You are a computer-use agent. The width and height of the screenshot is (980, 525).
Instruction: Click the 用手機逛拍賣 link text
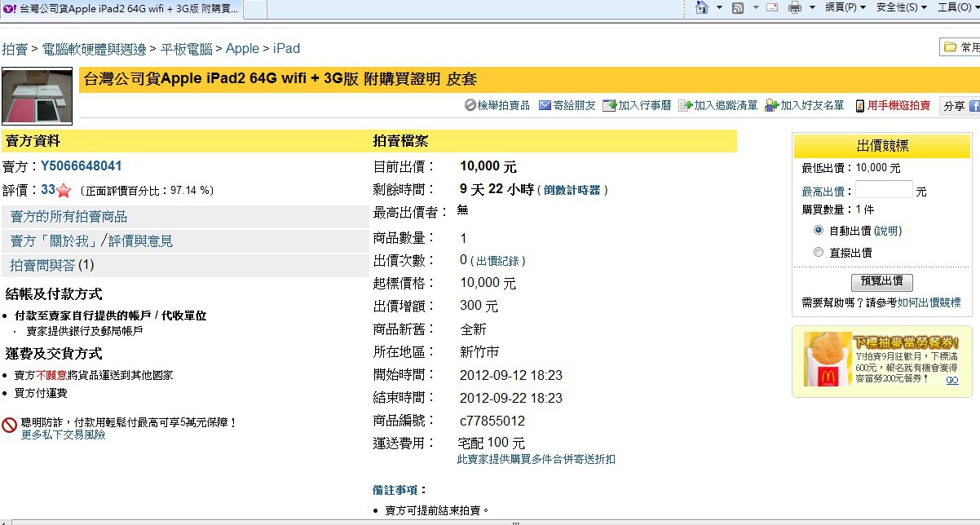point(898,105)
